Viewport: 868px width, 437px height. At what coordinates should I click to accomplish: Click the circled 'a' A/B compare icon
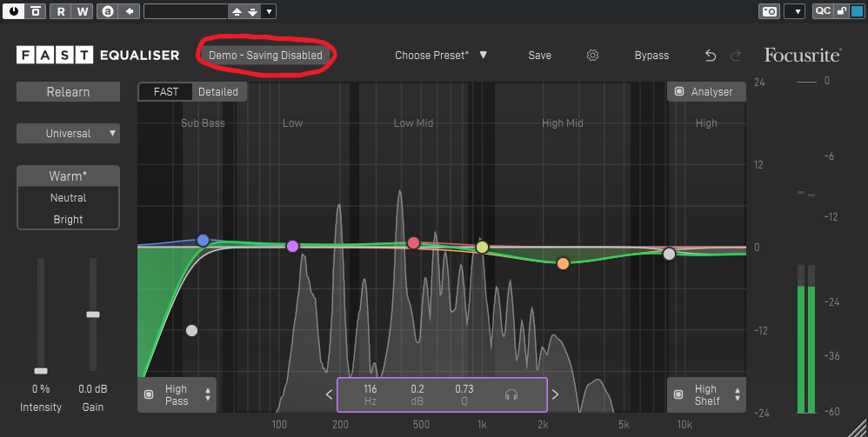[108, 11]
